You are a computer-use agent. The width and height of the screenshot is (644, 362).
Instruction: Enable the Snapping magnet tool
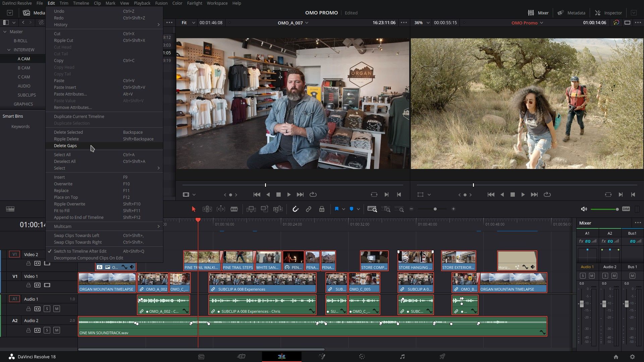click(296, 209)
